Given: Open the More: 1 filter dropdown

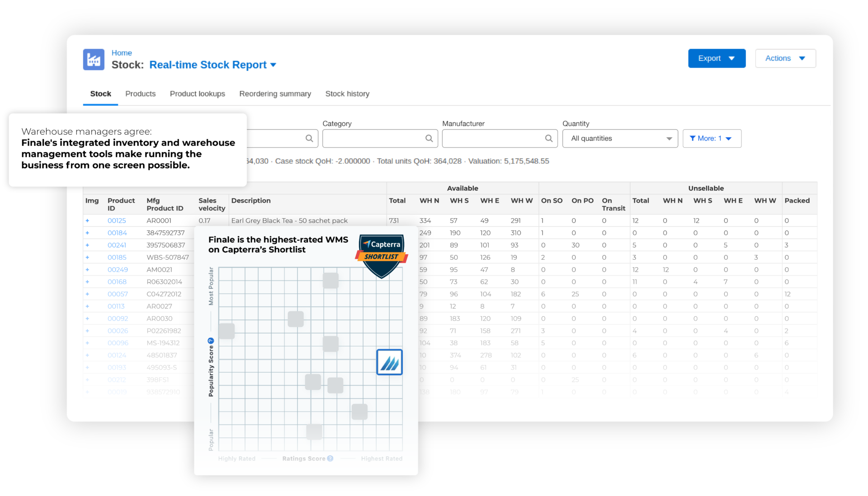Looking at the screenshot, I should [x=712, y=138].
